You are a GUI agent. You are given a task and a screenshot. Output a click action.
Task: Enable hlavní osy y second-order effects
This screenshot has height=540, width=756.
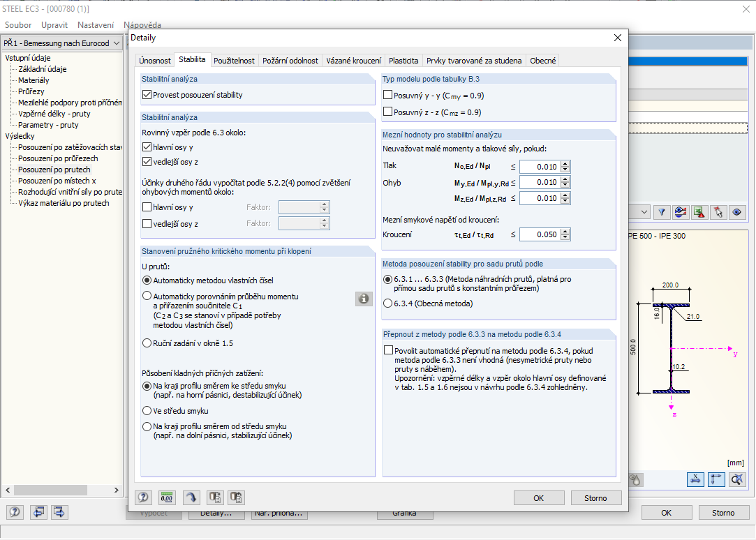[147, 207]
